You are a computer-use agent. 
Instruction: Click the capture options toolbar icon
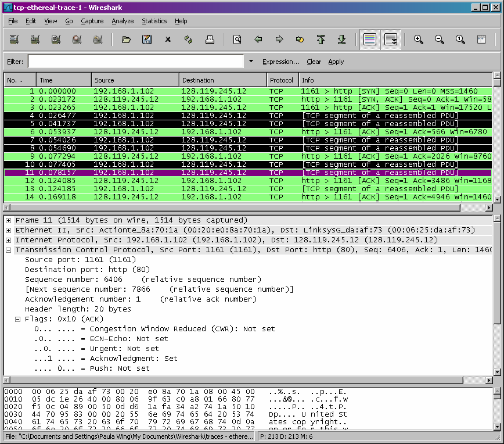[35, 40]
